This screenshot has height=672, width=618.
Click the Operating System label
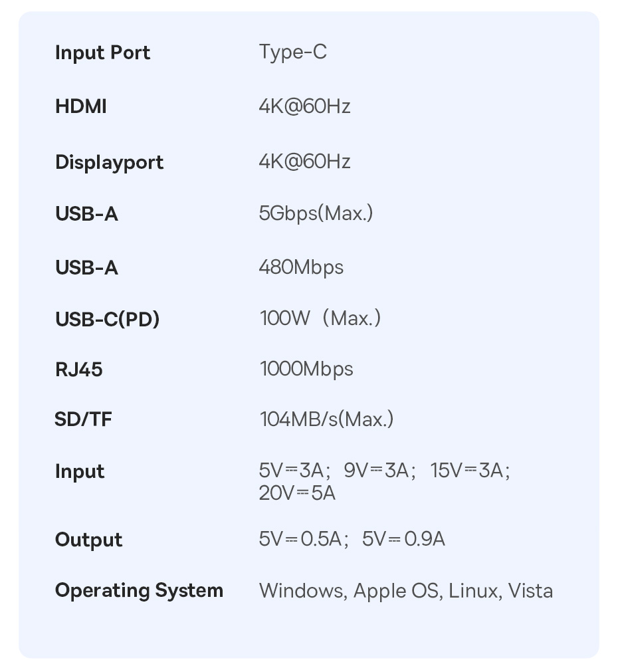(x=139, y=590)
